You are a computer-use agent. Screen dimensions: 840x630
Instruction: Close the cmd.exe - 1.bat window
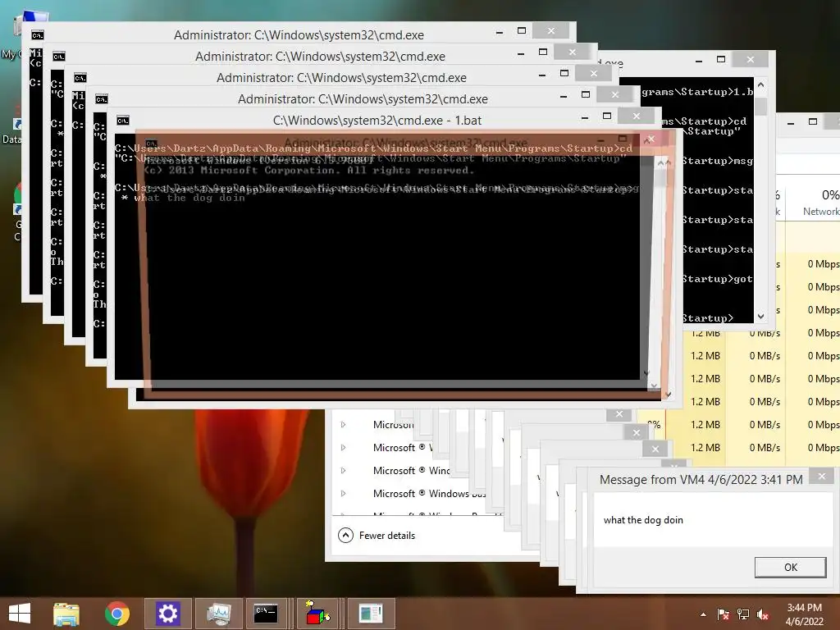(636, 116)
